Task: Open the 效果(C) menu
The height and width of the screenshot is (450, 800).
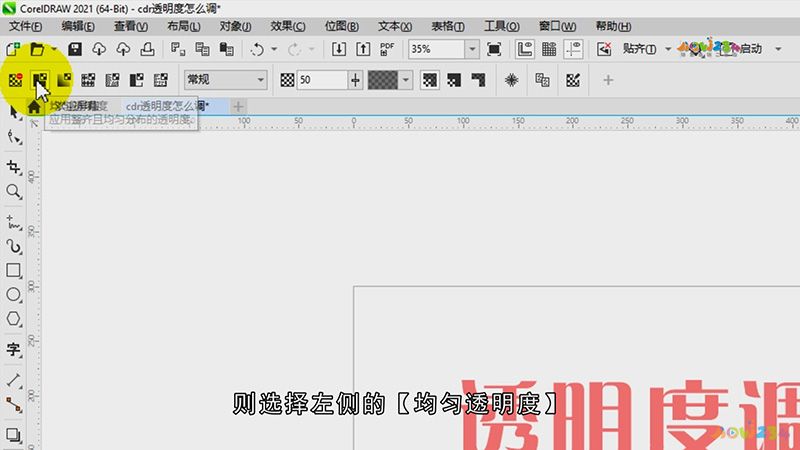Action: click(x=288, y=26)
